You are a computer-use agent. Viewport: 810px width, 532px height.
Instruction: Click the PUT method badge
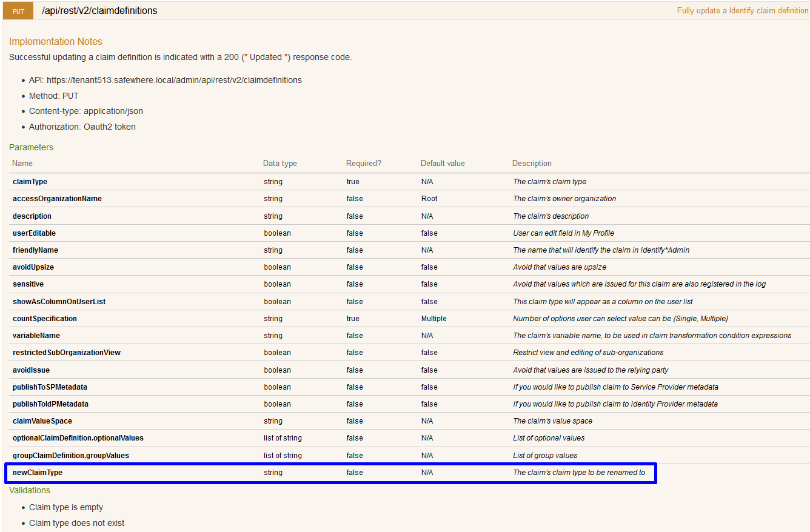(19, 11)
